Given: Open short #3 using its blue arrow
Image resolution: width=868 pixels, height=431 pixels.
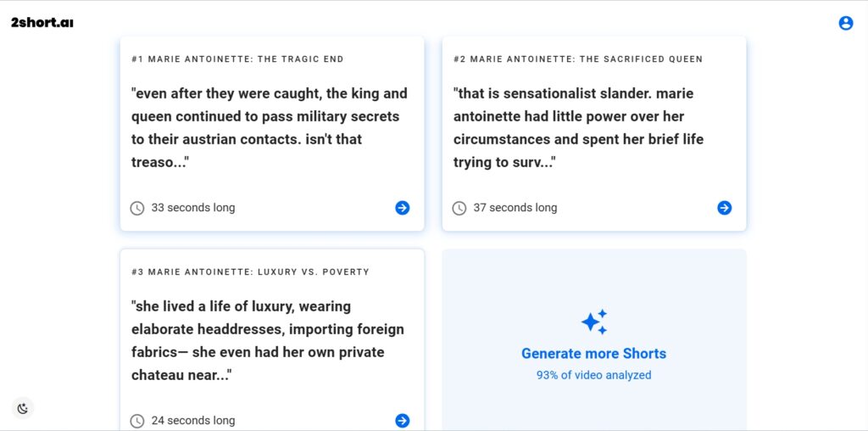Looking at the screenshot, I should click(403, 421).
